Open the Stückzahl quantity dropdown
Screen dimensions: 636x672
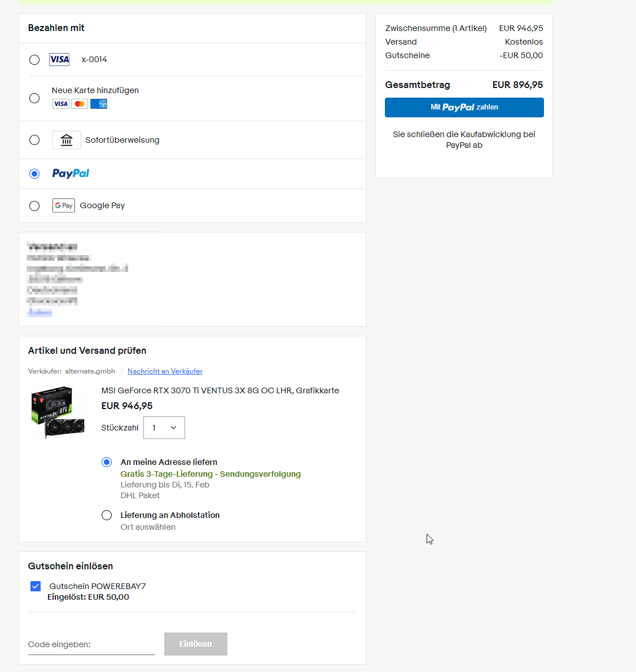coord(164,428)
